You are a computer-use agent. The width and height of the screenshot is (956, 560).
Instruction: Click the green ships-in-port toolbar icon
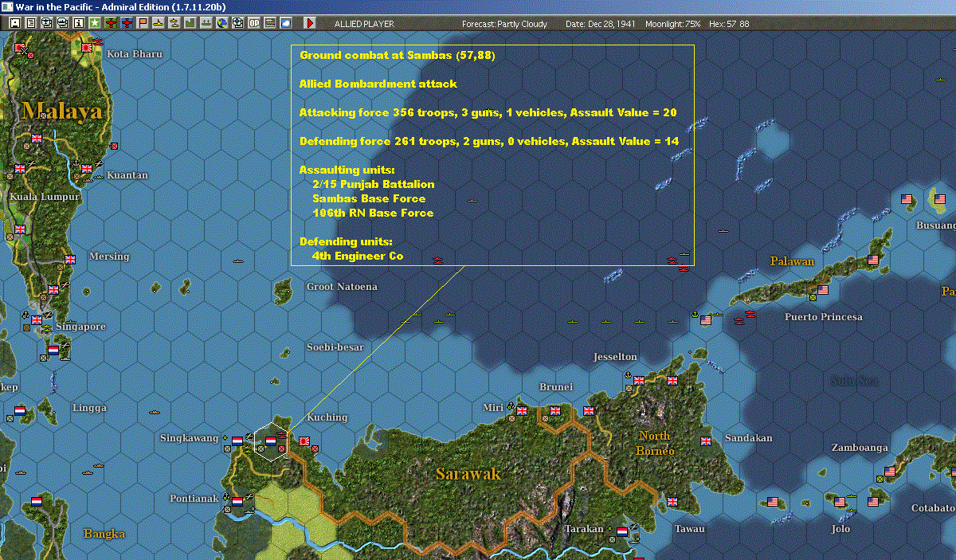pyautogui.click(x=206, y=23)
